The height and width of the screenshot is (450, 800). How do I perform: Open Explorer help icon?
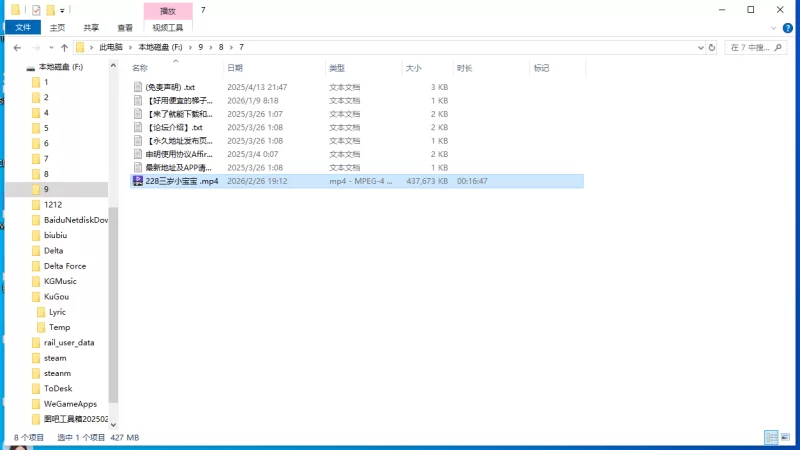(788, 28)
